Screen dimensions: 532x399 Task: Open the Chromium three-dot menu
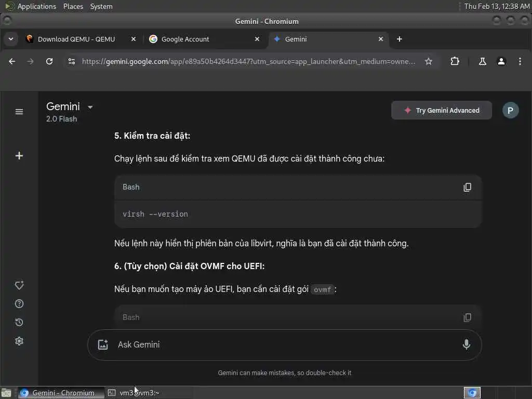[520, 61]
